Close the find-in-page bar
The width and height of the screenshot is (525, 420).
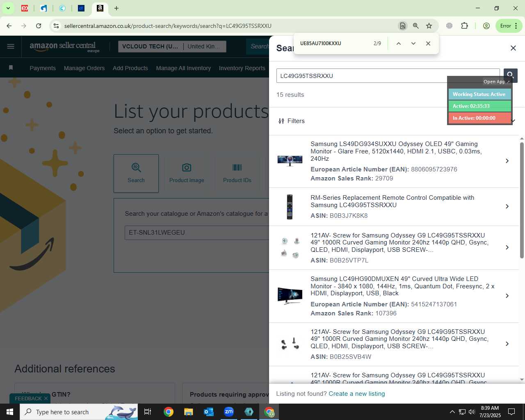pos(428,43)
